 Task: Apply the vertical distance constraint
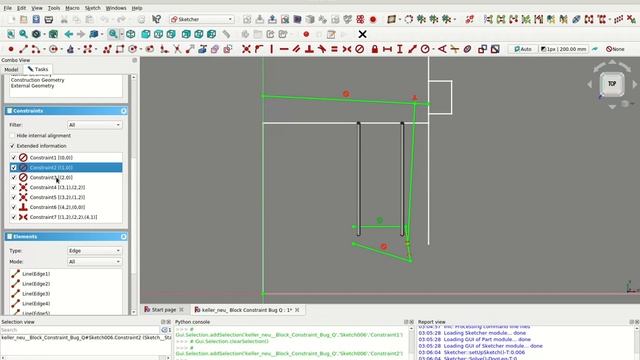click(400, 49)
